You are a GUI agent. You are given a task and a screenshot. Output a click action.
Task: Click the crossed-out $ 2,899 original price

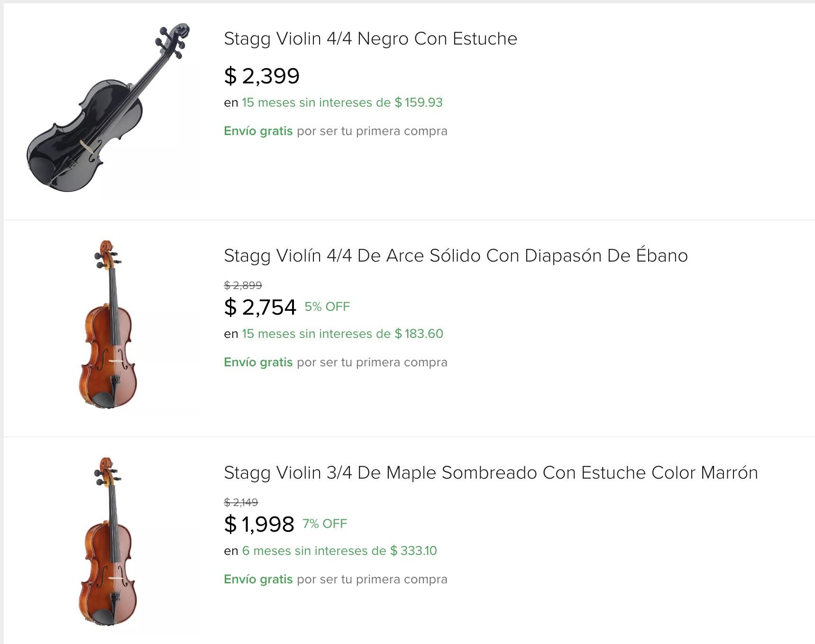point(243,285)
